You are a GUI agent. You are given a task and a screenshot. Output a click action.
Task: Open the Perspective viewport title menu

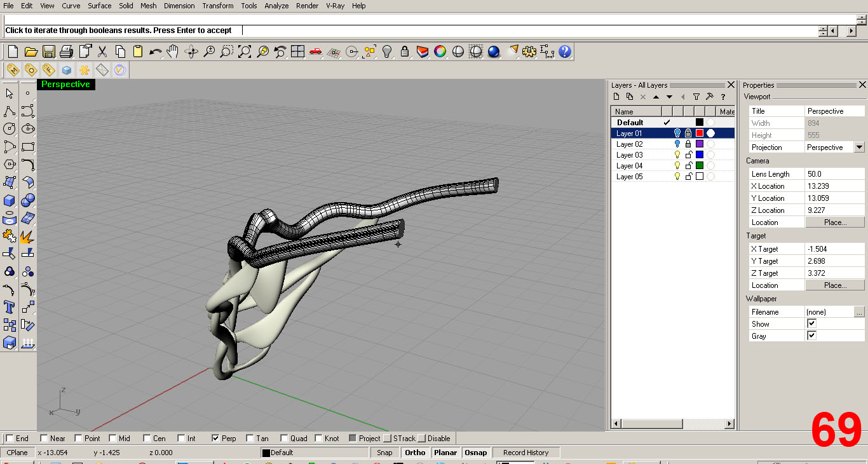coord(66,84)
